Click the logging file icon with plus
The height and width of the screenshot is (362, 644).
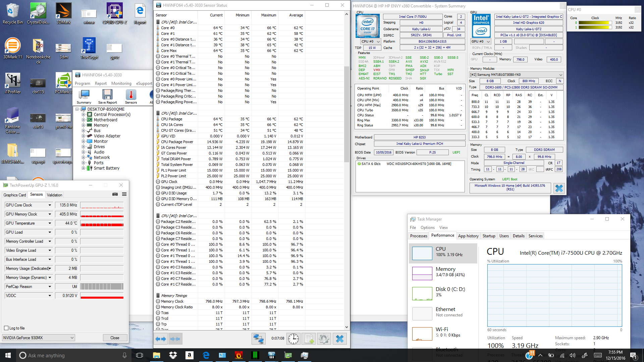coord(309,339)
